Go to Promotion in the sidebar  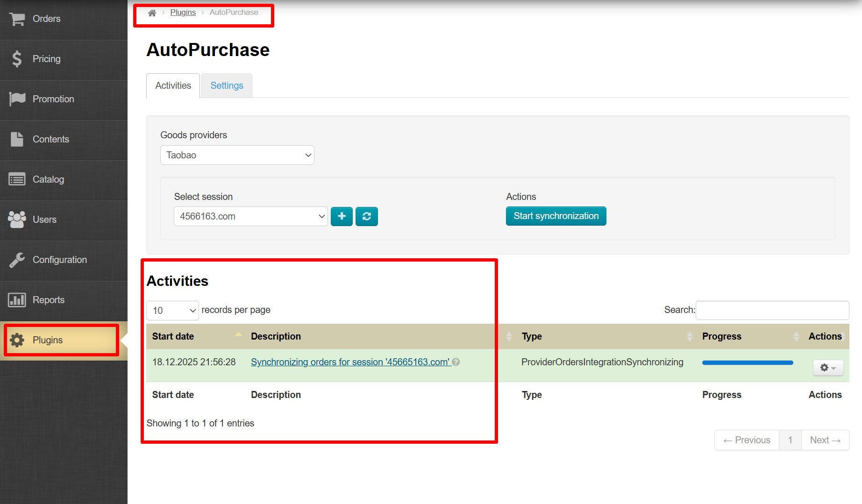pyautogui.click(x=53, y=99)
